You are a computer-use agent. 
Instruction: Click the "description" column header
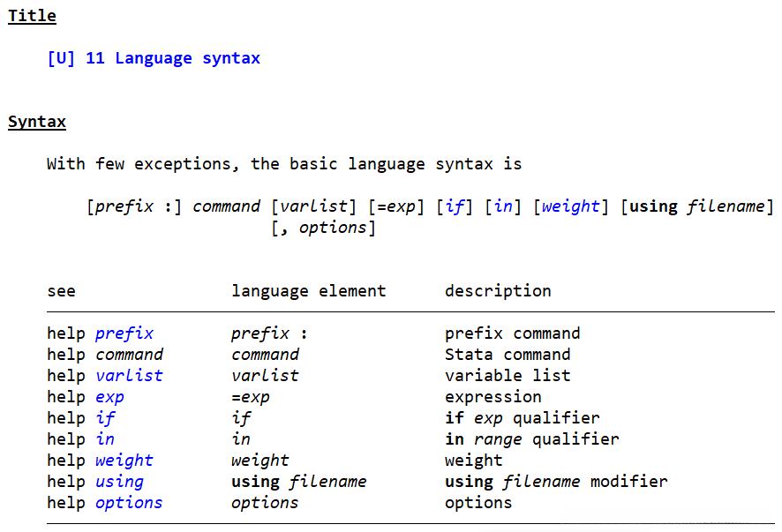pos(498,291)
